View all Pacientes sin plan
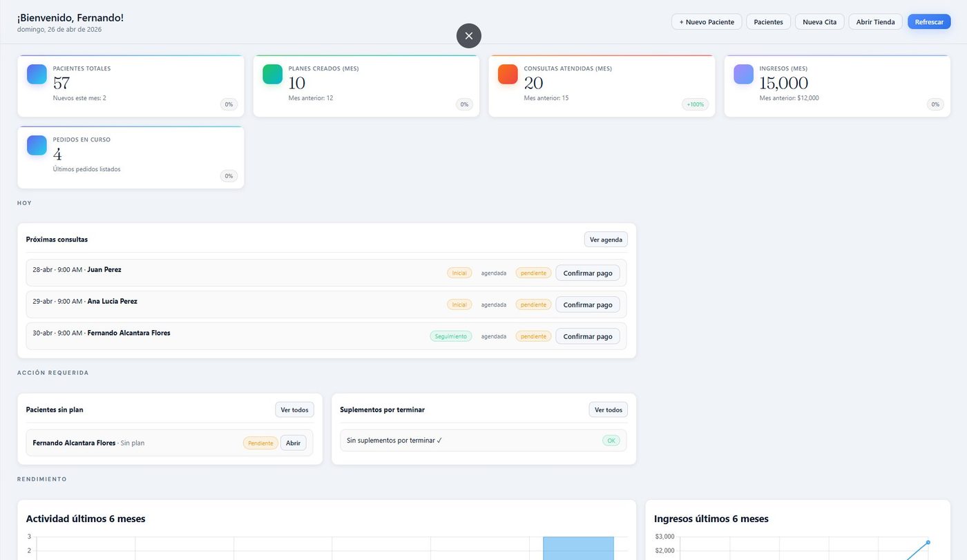 [294, 409]
